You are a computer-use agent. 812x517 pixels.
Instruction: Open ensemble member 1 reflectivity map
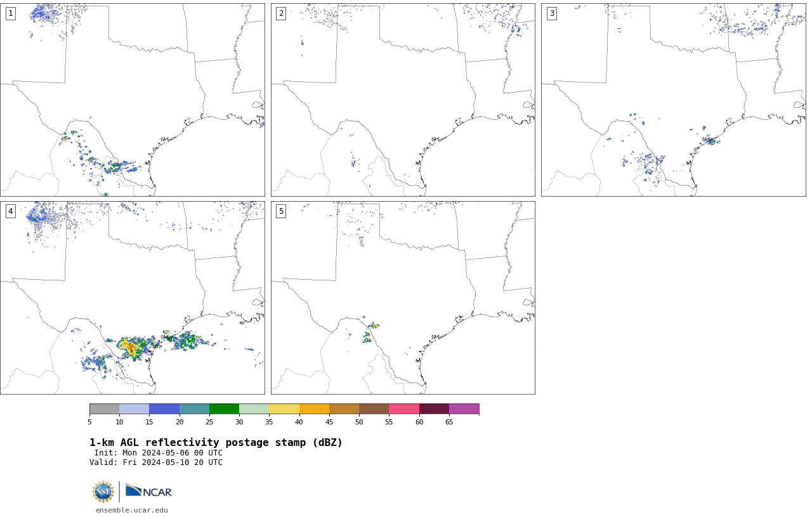pos(133,100)
